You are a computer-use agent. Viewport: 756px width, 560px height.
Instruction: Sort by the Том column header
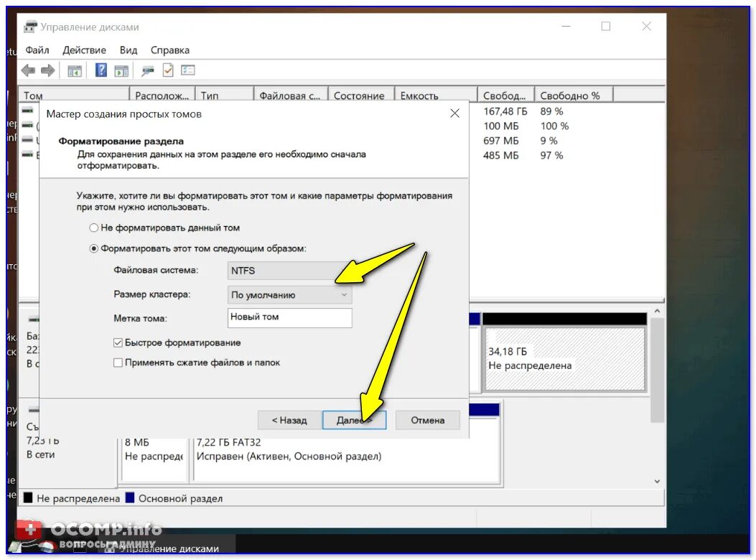pos(74,95)
